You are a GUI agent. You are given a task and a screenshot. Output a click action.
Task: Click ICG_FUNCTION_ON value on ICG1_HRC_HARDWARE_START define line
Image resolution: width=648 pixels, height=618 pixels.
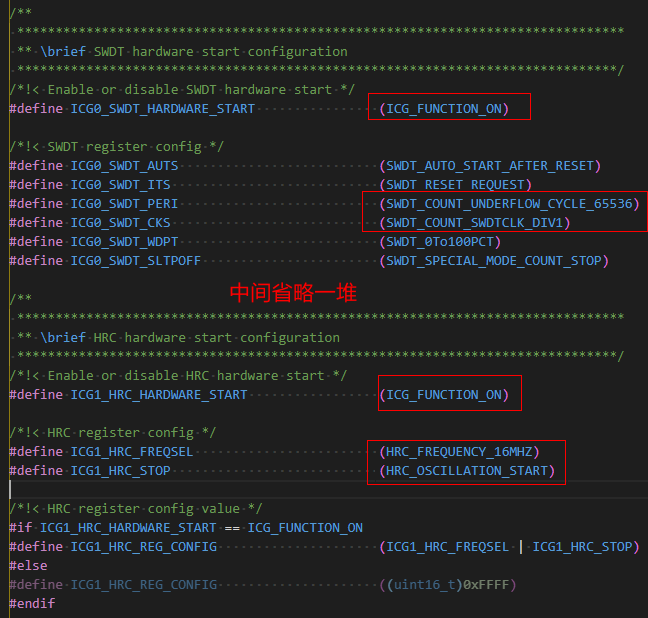444,395
